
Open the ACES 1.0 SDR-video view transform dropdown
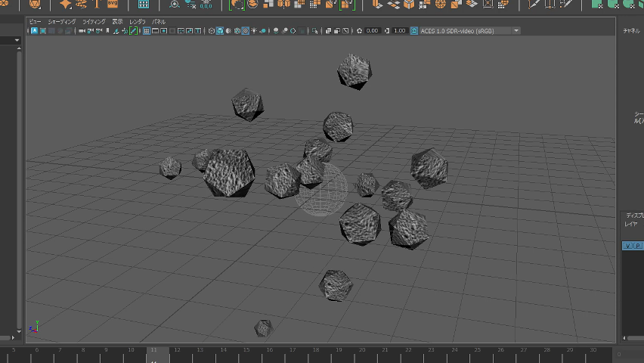[465, 31]
